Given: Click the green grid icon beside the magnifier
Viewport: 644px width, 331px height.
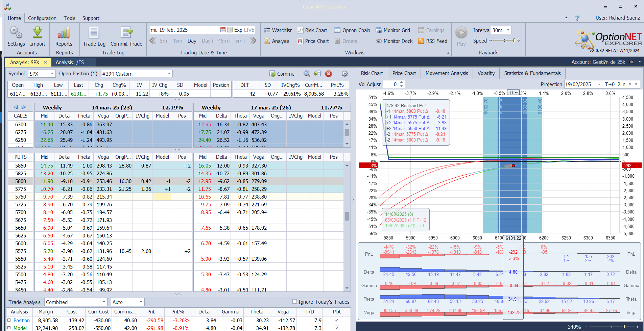Looking at the screenshot, I should [317, 74].
